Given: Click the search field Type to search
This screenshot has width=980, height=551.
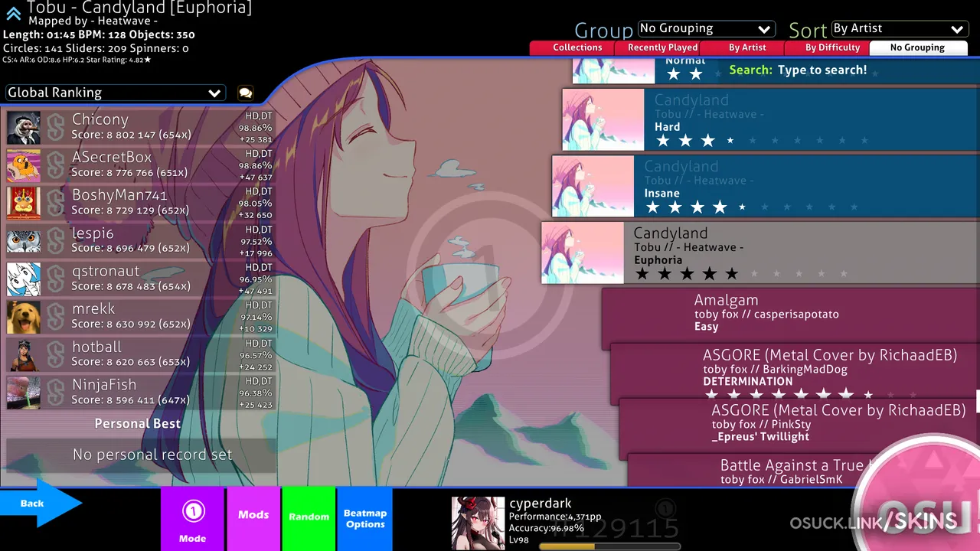Looking at the screenshot, I should coord(822,70).
